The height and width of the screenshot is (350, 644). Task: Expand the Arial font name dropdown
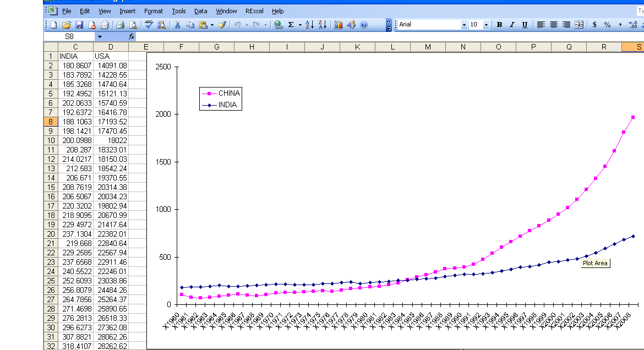[x=464, y=25]
